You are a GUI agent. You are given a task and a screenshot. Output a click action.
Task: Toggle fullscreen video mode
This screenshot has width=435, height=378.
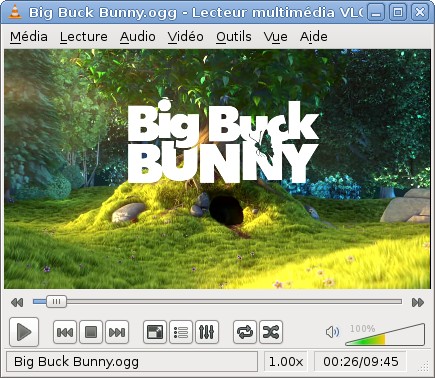155,332
